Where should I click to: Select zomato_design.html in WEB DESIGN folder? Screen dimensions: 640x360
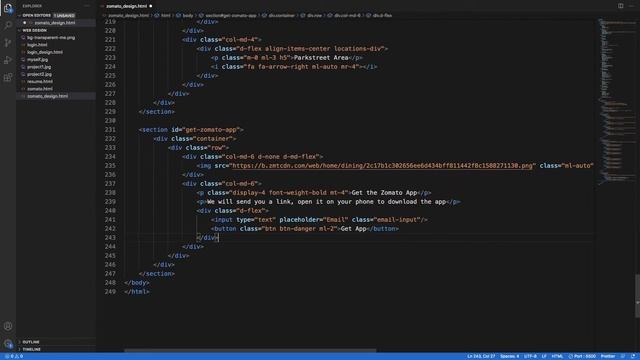47,96
